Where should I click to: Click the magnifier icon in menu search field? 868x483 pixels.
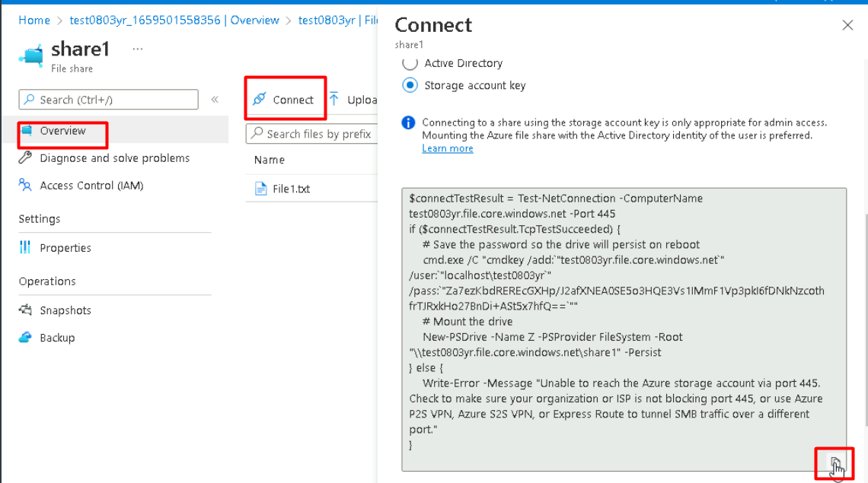[30, 100]
